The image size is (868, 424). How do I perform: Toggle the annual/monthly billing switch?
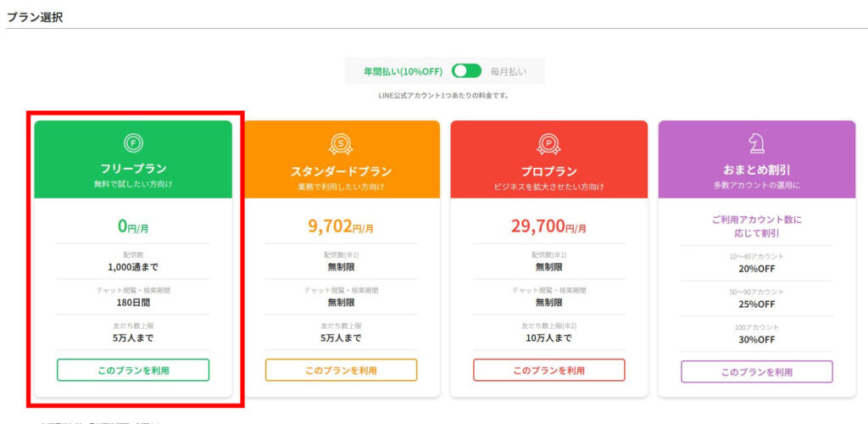point(466,71)
